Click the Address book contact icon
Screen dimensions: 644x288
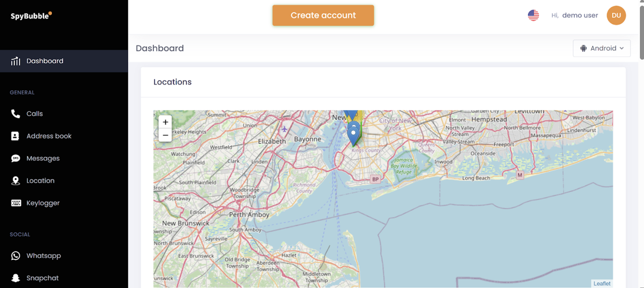[16, 136]
